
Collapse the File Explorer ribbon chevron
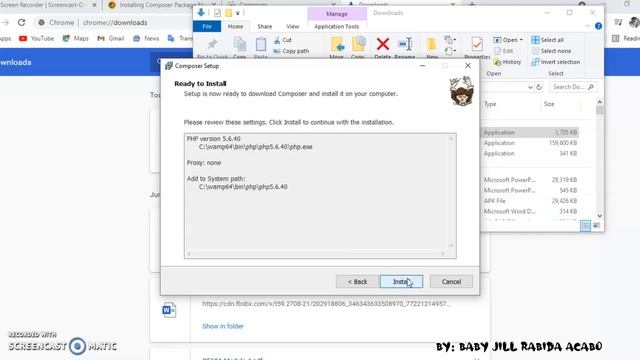[x=587, y=26]
